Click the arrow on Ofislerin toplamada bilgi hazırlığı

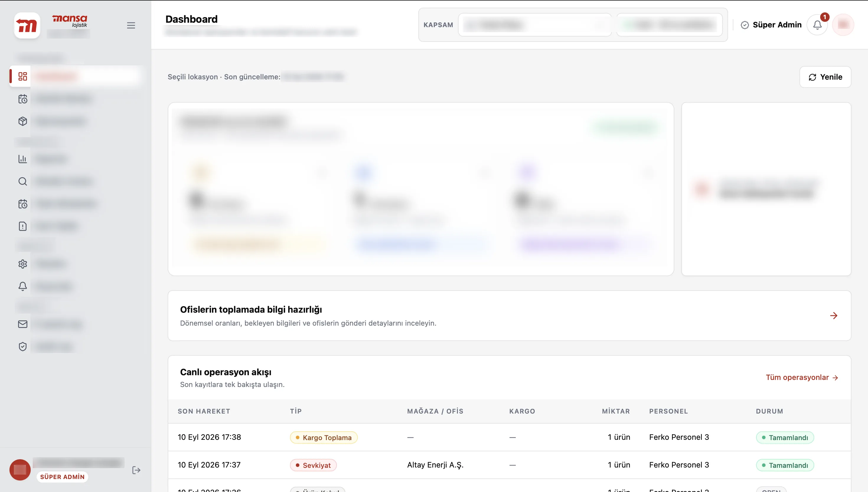pos(833,316)
